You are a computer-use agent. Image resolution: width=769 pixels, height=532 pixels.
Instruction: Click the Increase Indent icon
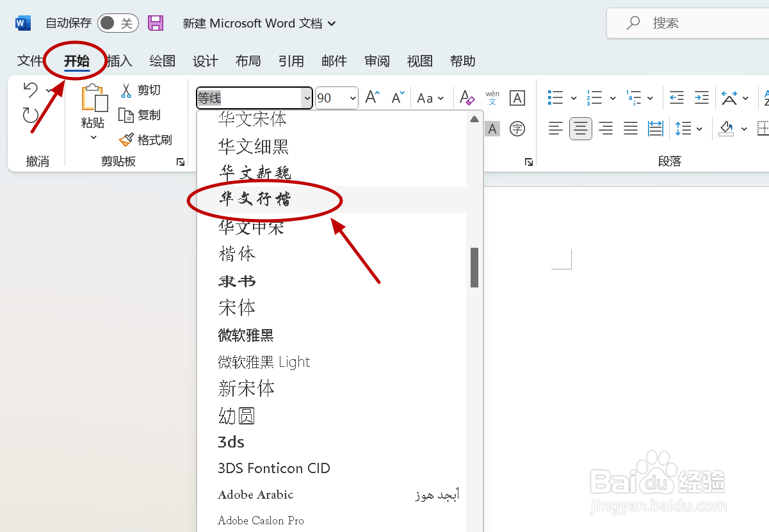pos(701,97)
